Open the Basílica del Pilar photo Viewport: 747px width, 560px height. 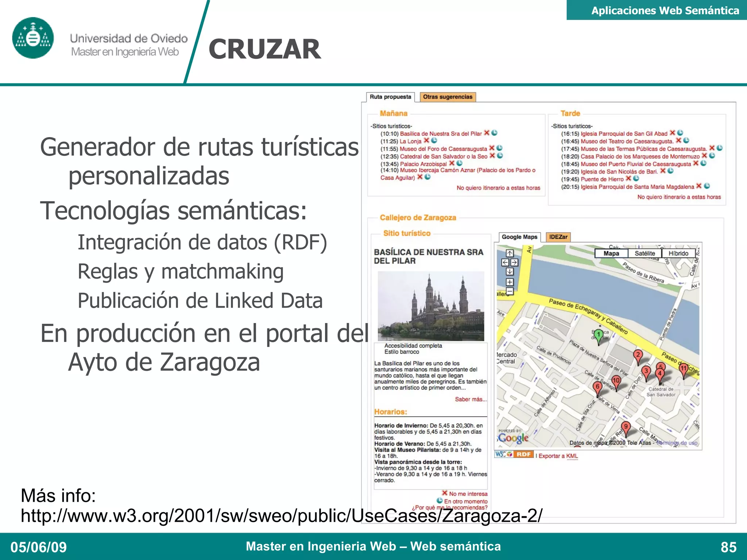point(431,306)
